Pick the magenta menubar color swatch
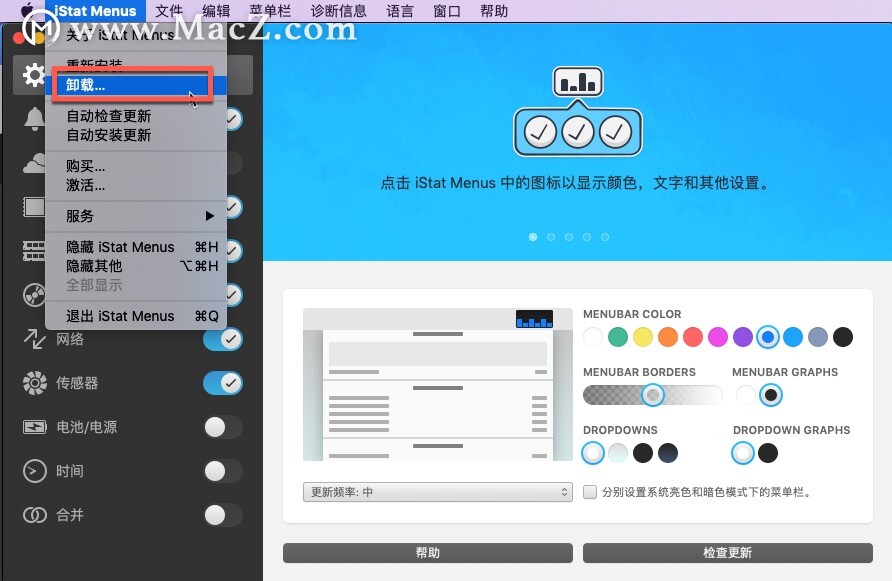This screenshot has width=892, height=581. [718, 337]
